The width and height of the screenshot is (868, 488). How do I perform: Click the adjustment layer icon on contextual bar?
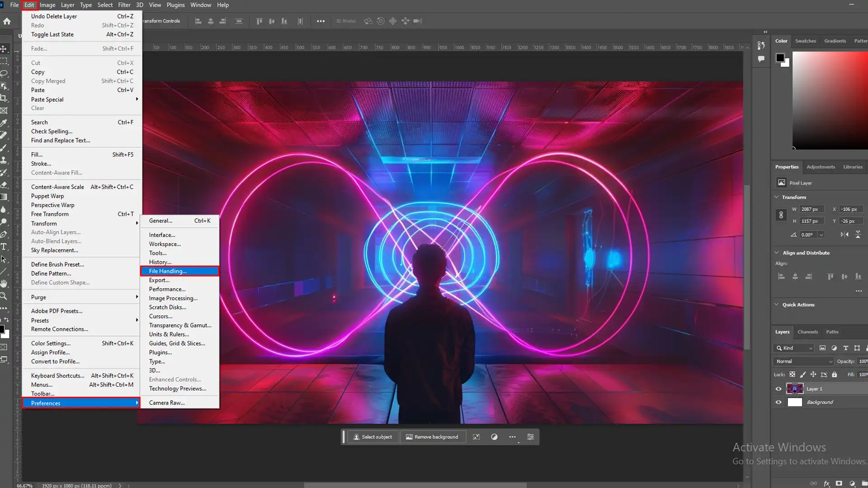494,437
